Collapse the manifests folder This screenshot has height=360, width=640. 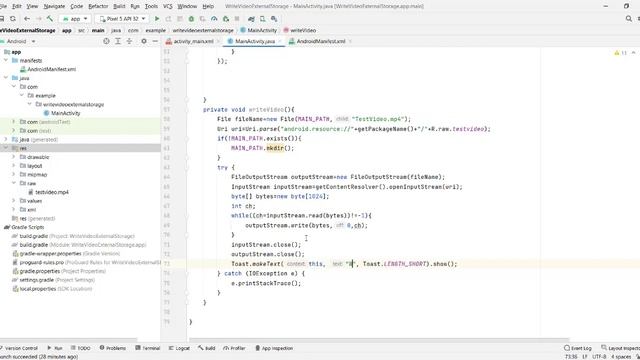(6, 60)
